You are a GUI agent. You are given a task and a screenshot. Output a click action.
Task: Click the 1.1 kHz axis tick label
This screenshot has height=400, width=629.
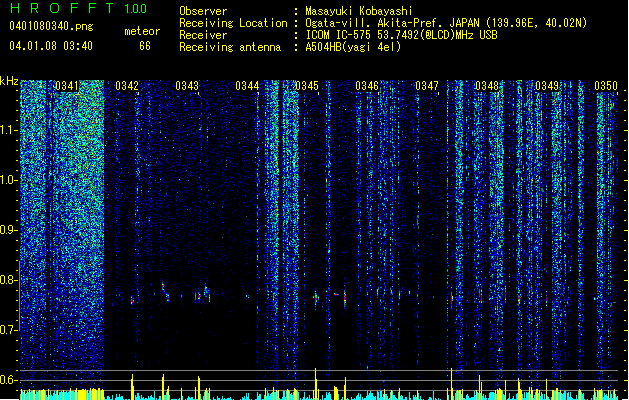[x=9, y=130]
